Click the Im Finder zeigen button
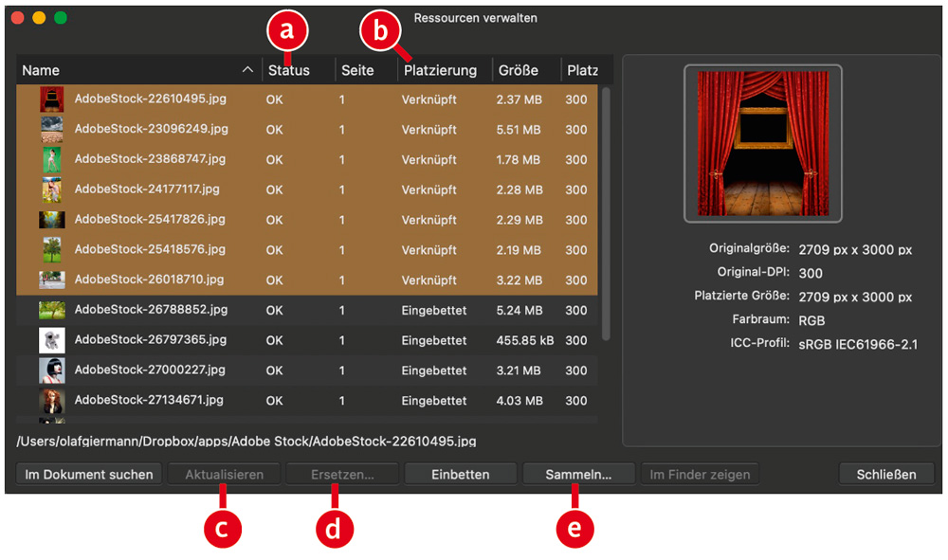 click(x=700, y=474)
